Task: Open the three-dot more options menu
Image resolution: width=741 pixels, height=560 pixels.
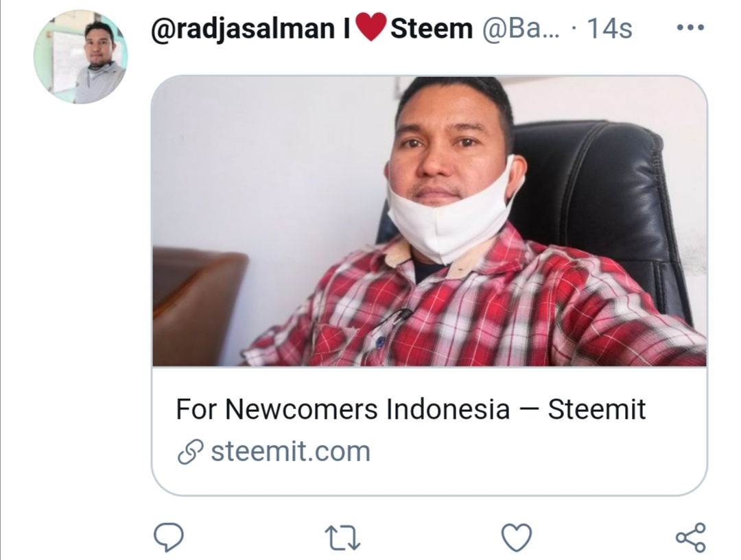Action: (690, 28)
